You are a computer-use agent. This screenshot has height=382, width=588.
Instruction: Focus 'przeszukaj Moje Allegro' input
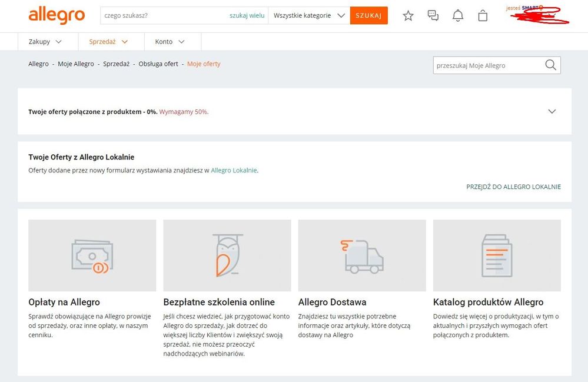click(489, 65)
